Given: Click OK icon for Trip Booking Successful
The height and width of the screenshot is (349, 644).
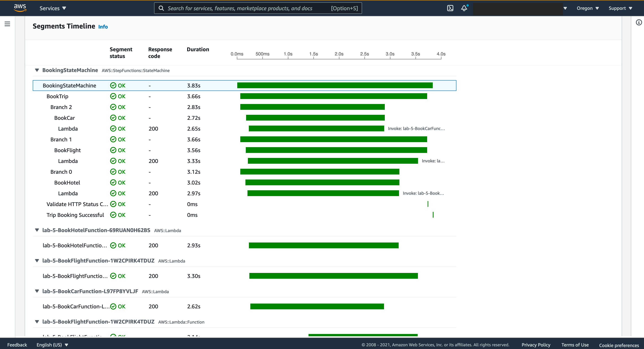Looking at the screenshot, I should coord(113,215).
